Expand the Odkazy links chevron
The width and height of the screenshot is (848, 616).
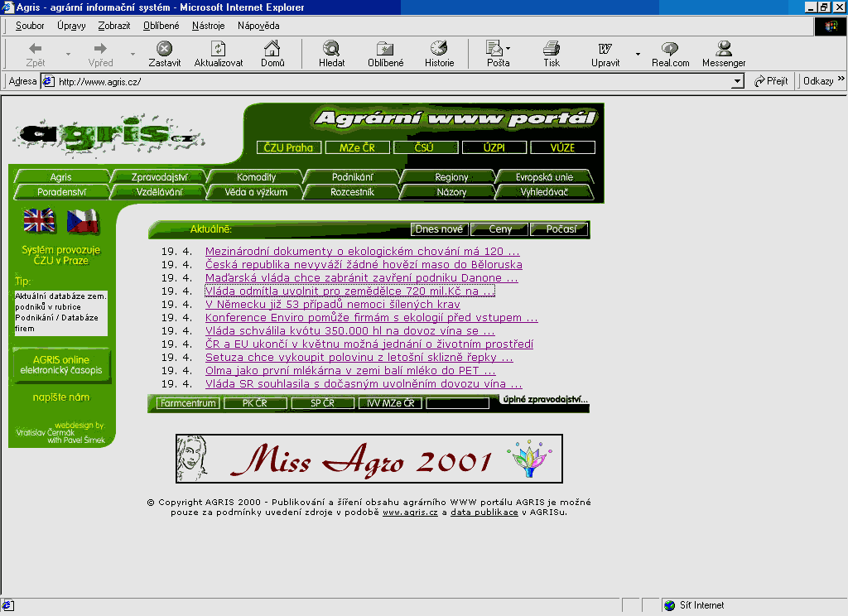841,79
